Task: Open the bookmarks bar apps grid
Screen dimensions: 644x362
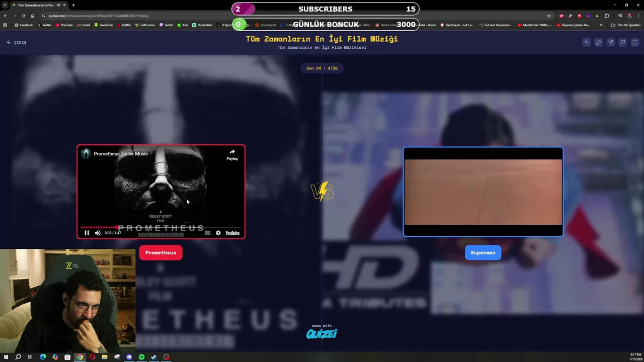Action: (5, 25)
